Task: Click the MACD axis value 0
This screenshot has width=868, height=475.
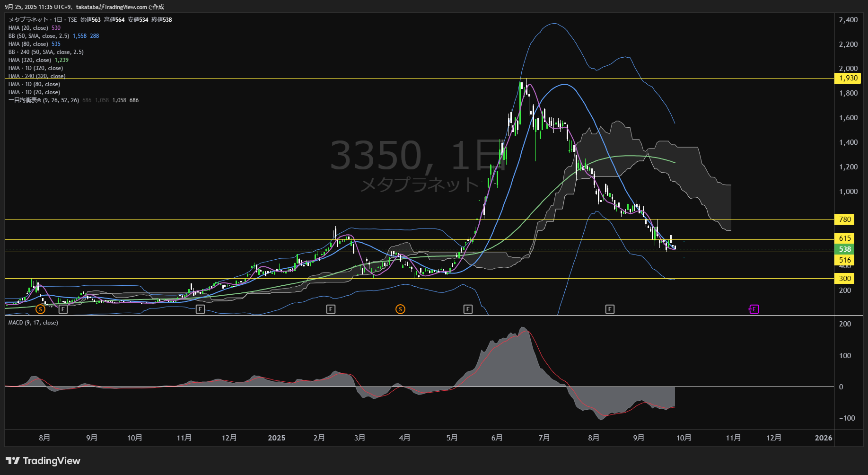Action: (841, 387)
